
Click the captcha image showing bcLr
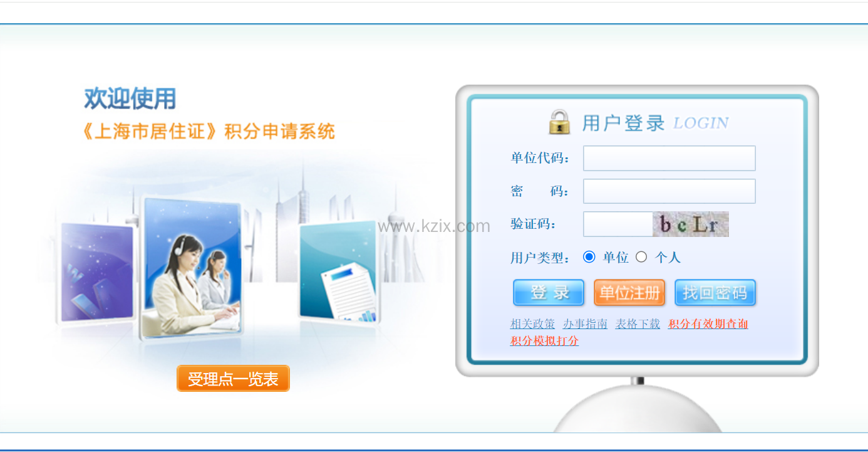coord(691,224)
